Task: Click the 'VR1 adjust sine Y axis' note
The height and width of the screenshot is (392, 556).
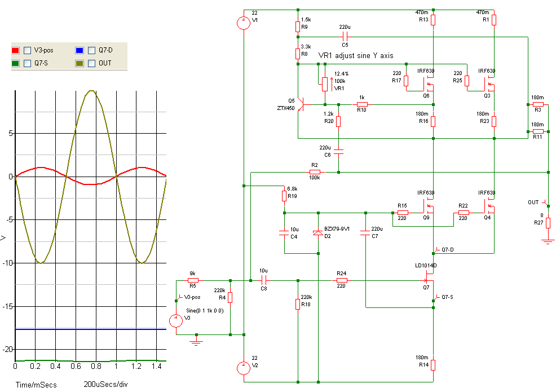Action: point(356,56)
